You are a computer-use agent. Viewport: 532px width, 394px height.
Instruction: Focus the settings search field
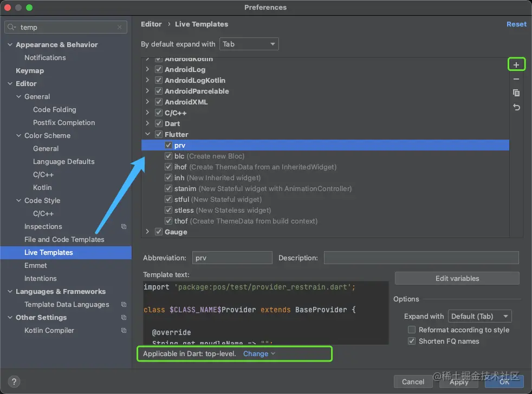(x=66, y=27)
